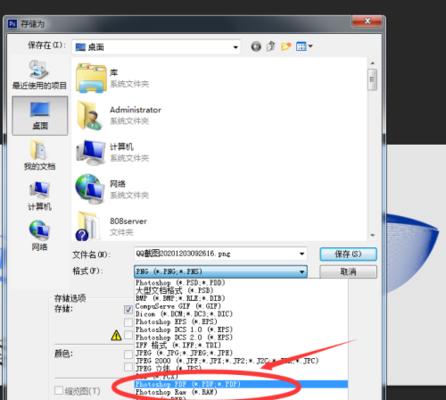
Task: Select 桌面 in the left sidebar
Action: pyautogui.click(x=40, y=116)
